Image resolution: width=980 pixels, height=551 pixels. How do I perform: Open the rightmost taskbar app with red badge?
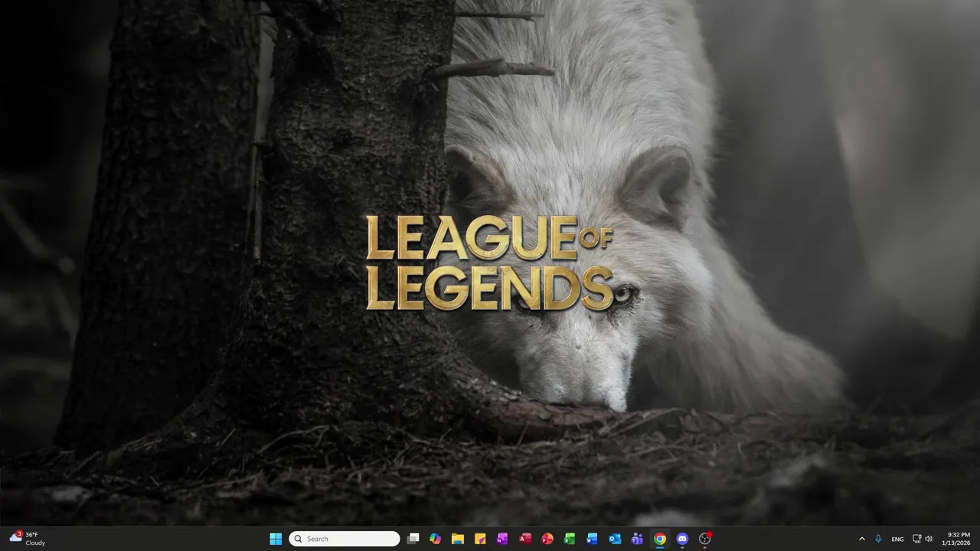coord(705,539)
